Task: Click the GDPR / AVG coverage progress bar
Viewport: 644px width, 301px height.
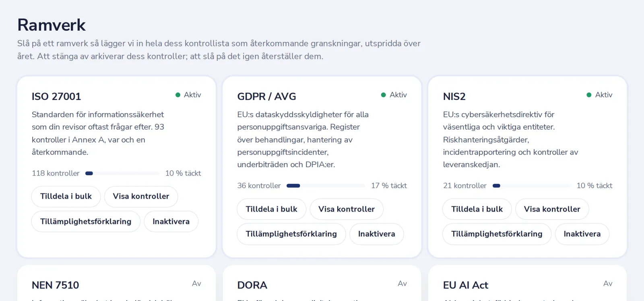Action: coord(326,186)
